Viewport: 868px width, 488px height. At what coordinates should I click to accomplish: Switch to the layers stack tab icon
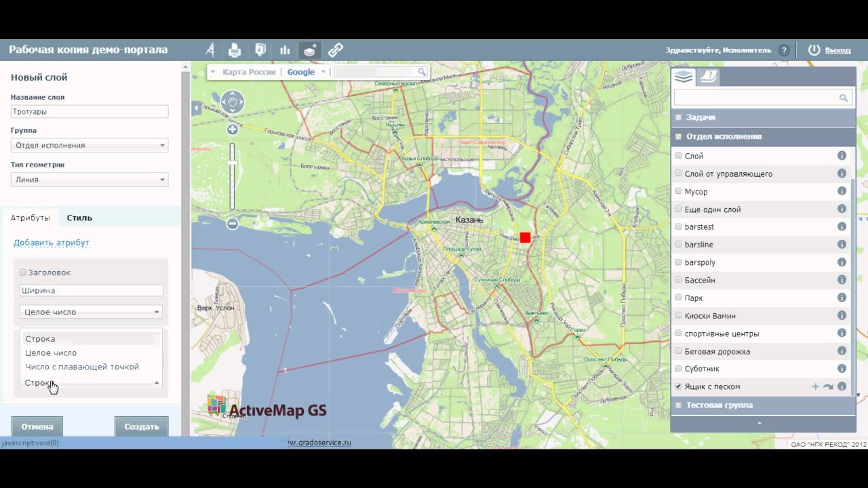[x=684, y=77]
